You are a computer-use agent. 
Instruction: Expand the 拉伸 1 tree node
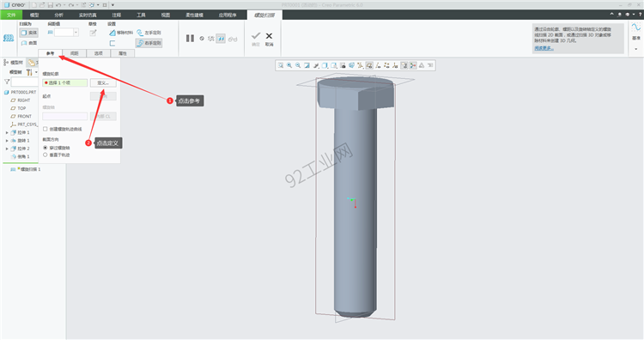7,132
